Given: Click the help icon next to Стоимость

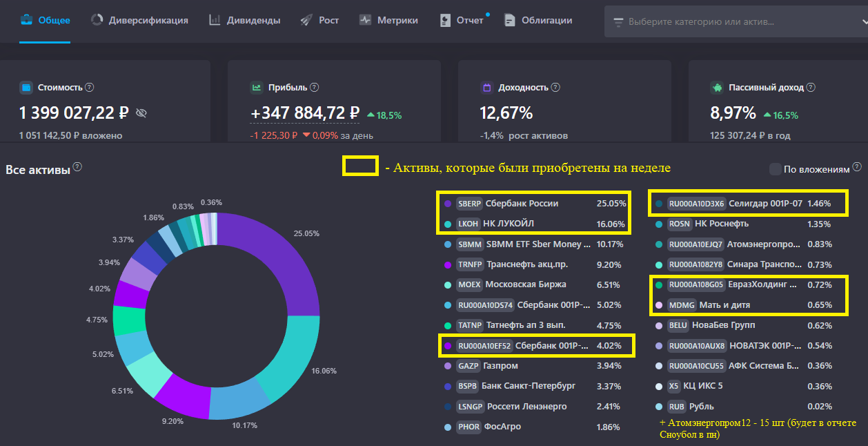Looking at the screenshot, I should click(x=90, y=88).
